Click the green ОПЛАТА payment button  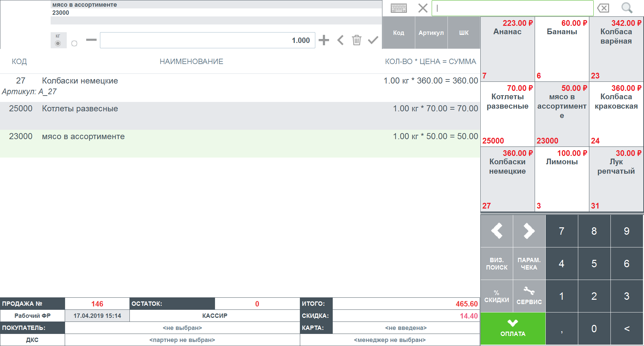click(513, 328)
